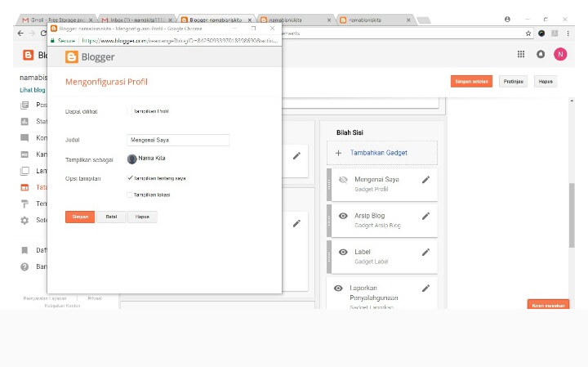Edit the upper layout section via pencil icon
Screen dimensions: 588x367
tap(296, 156)
